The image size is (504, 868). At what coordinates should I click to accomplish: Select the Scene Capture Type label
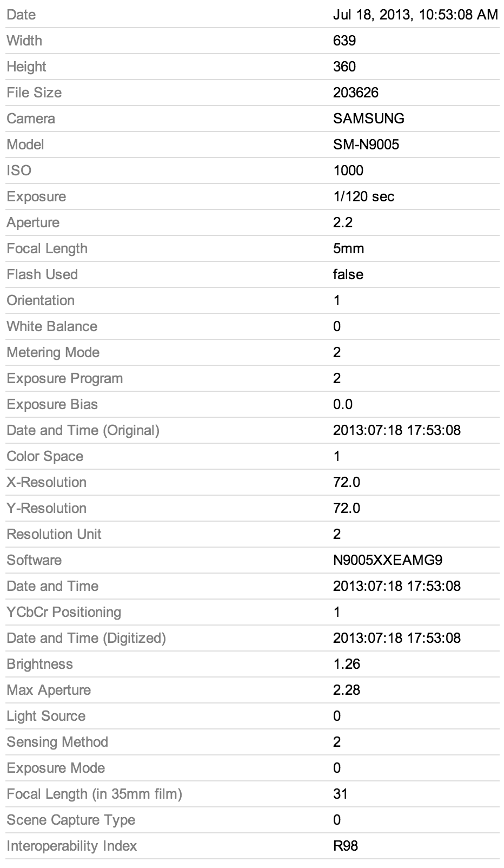[71, 820]
